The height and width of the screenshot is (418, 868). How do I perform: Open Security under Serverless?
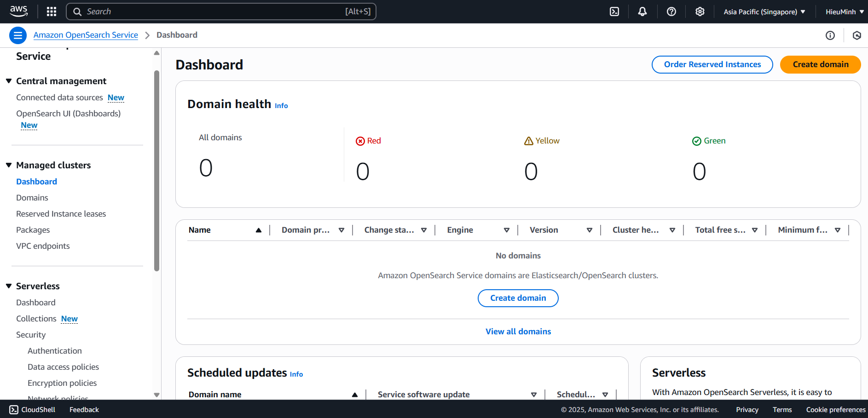[31, 335]
